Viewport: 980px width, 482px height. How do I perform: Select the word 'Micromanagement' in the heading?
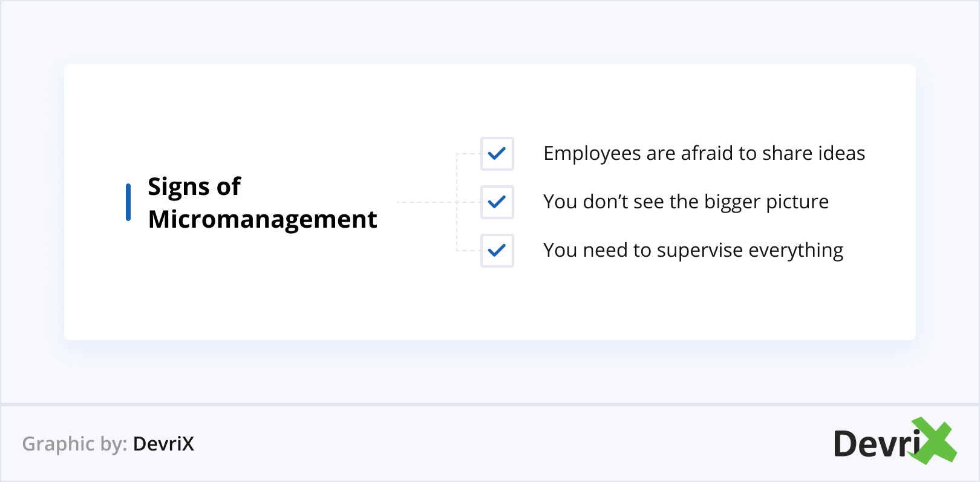point(263,219)
